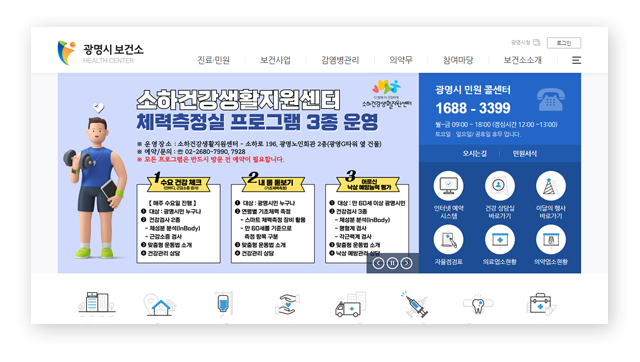Click the 오시는길 link
This screenshot has height=362, width=640.
(x=474, y=153)
